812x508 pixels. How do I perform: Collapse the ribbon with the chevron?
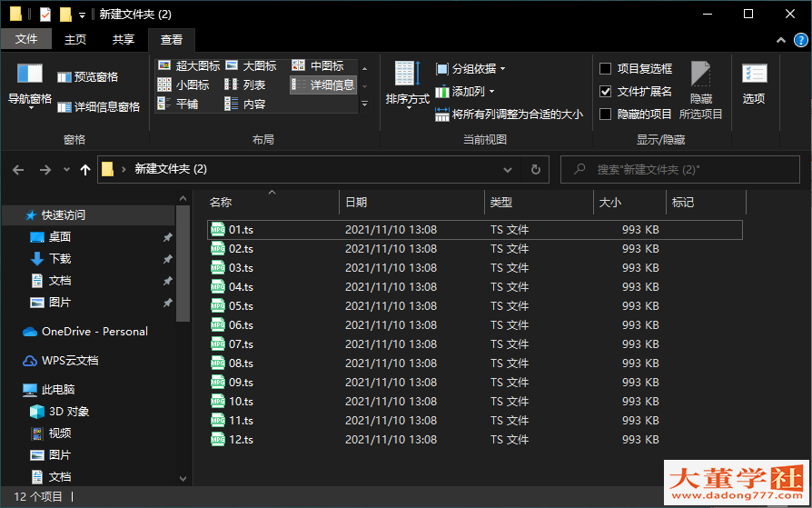click(x=781, y=40)
